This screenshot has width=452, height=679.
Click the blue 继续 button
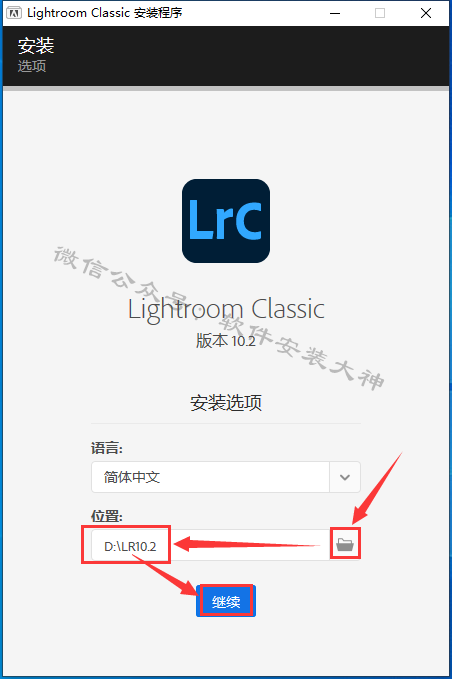[226, 601]
